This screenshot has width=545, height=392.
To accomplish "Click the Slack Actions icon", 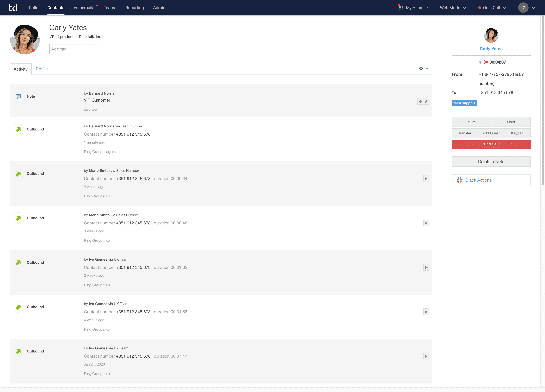I will [x=459, y=180].
